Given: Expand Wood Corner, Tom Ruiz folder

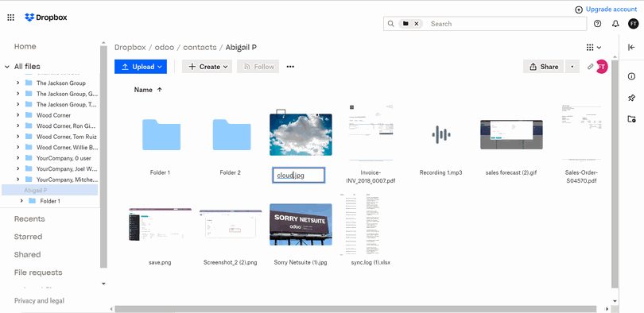Looking at the screenshot, I should click(17, 137).
